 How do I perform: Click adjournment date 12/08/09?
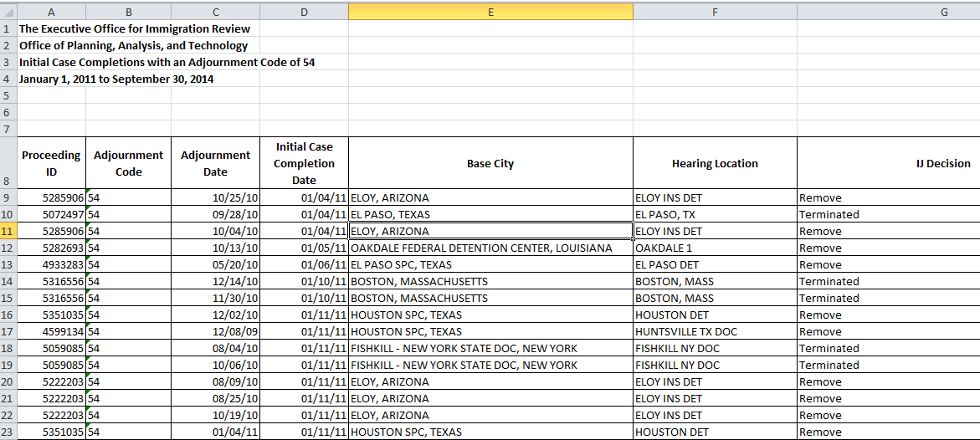(x=216, y=331)
